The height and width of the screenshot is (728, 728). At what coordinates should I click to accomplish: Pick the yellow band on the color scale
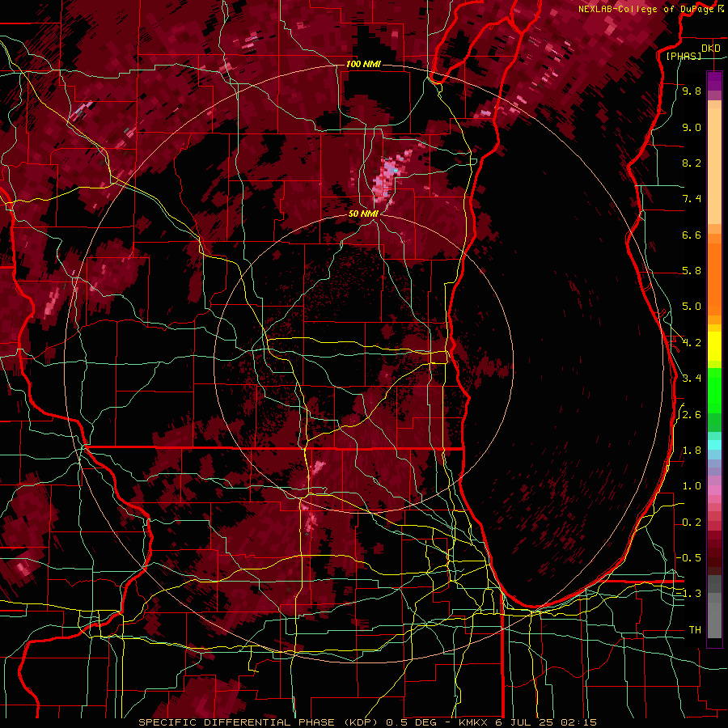click(714, 346)
